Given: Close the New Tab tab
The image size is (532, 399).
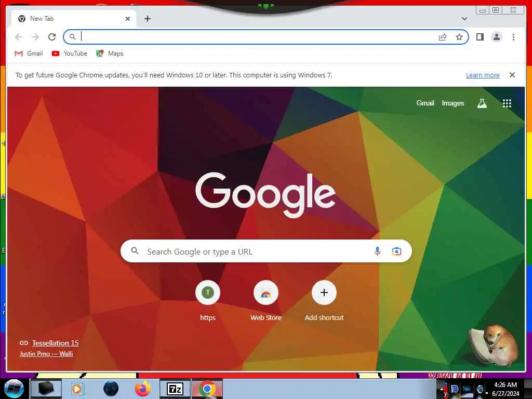Looking at the screenshot, I should (x=128, y=19).
